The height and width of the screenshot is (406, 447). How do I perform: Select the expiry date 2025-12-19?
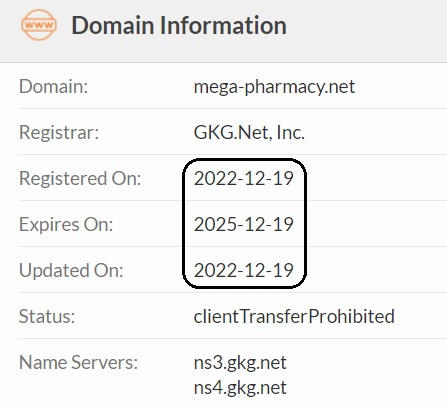pyautogui.click(x=244, y=224)
